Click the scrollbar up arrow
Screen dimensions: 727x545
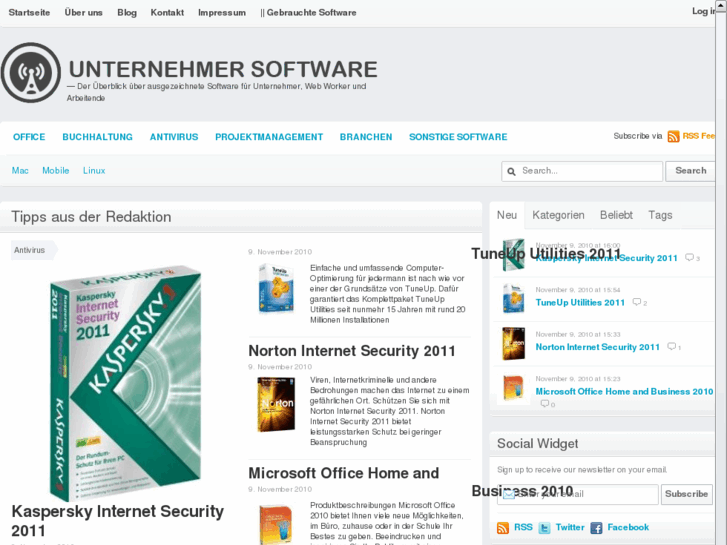721,5
